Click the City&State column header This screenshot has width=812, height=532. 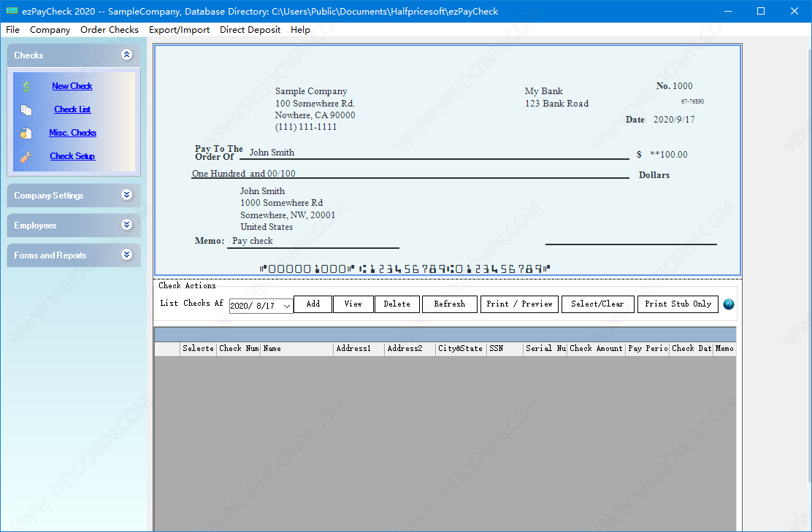(461, 349)
